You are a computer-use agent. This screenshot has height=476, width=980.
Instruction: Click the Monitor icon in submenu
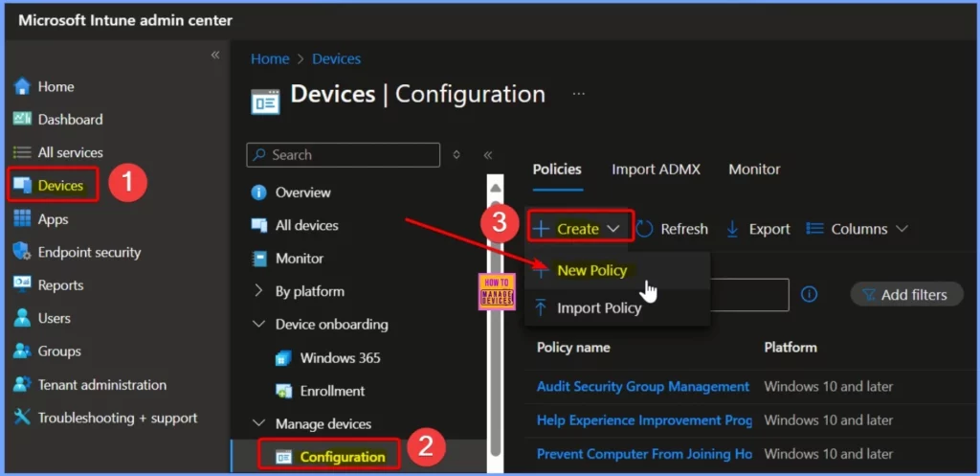pos(258,259)
